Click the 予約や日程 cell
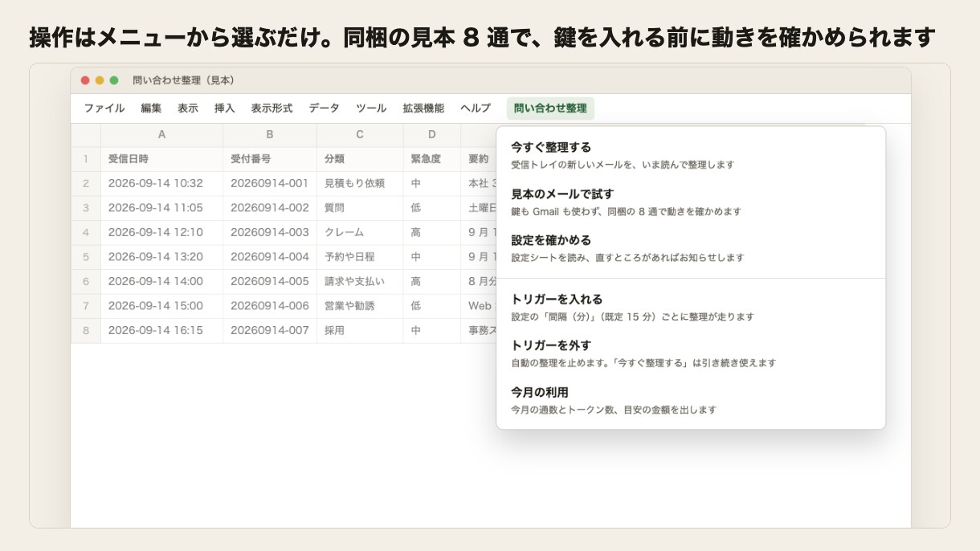 tap(360, 257)
